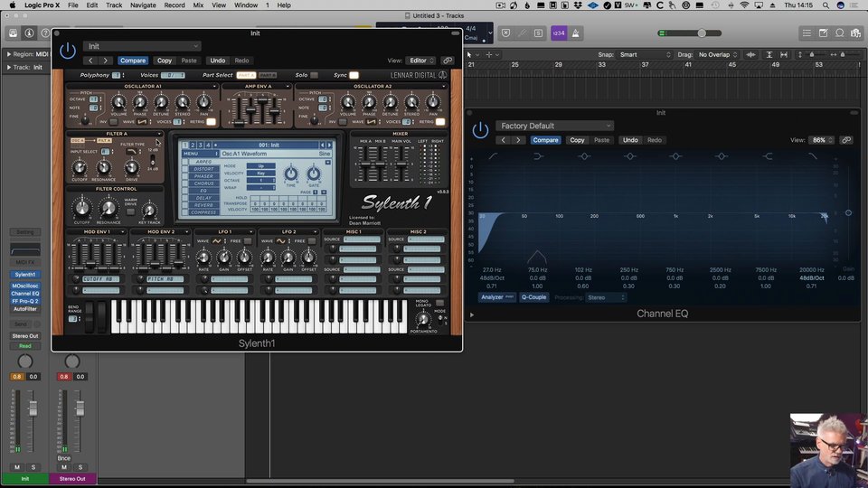
Task: Click the Wi-Fi icon in menu bar
Action: coord(744,5)
